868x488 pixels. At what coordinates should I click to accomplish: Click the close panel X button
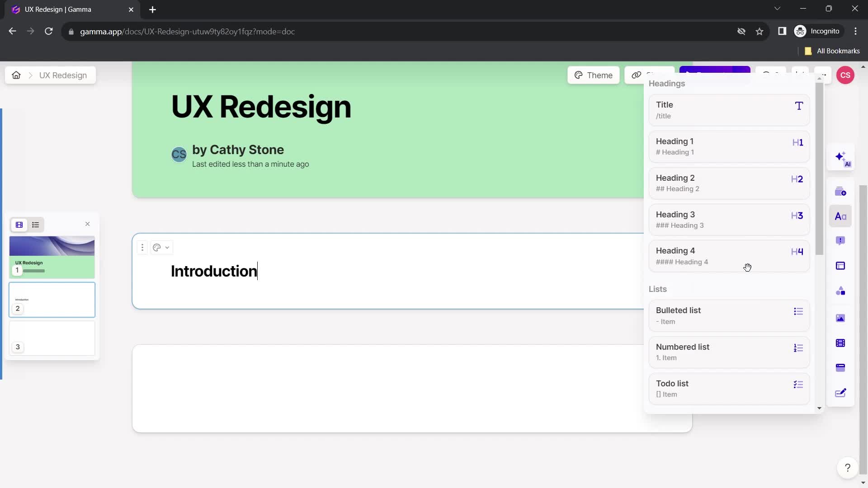(x=87, y=224)
